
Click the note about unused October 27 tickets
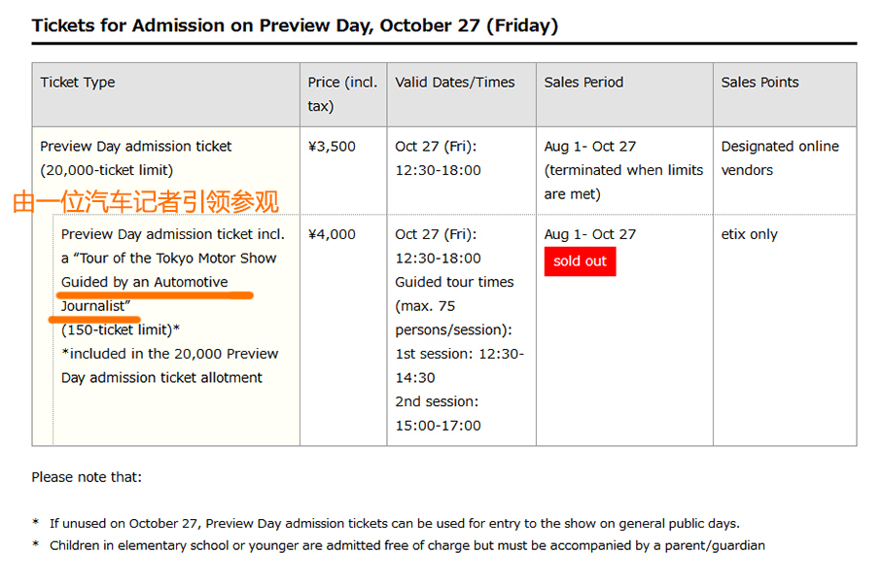[x=395, y=523]
